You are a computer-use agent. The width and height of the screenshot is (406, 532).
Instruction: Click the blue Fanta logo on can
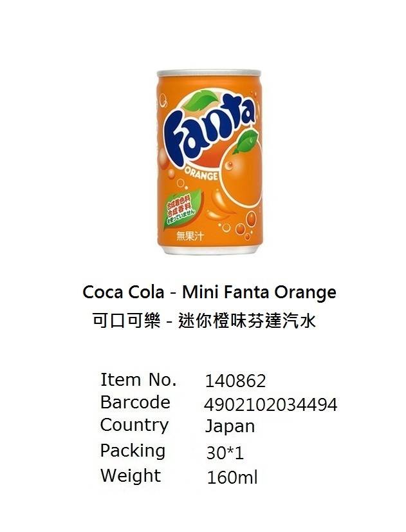[x=209, y=135]
